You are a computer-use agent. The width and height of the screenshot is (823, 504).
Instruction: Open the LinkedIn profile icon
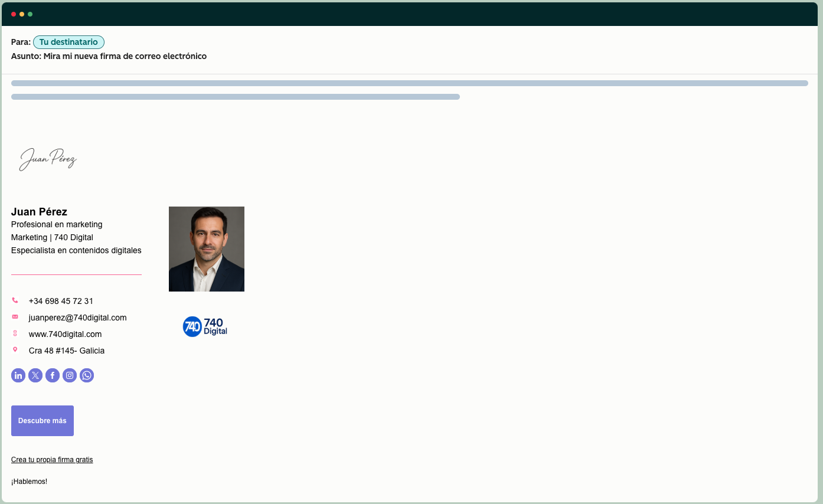[18, 375]
